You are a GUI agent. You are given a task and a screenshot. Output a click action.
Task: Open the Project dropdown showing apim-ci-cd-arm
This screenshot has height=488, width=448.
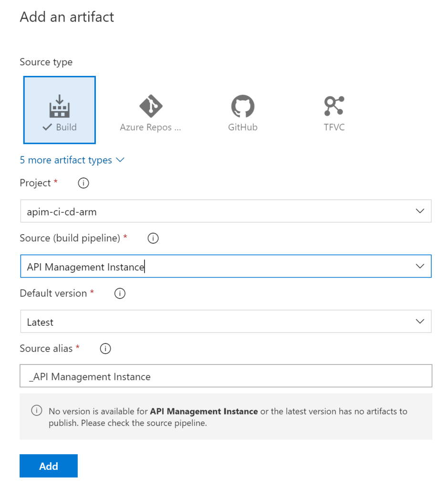pos(226,211)
